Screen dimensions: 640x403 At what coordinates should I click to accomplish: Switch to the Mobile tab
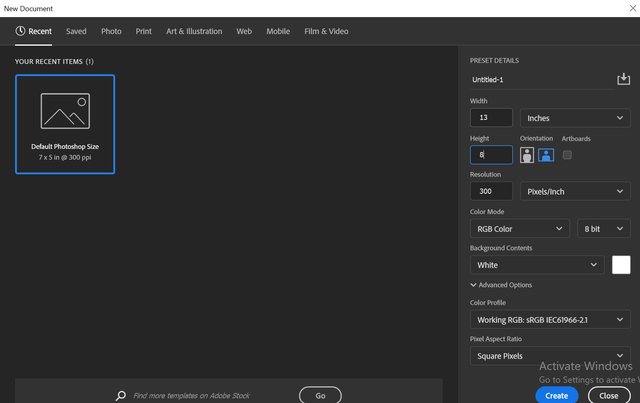[278, 31]
